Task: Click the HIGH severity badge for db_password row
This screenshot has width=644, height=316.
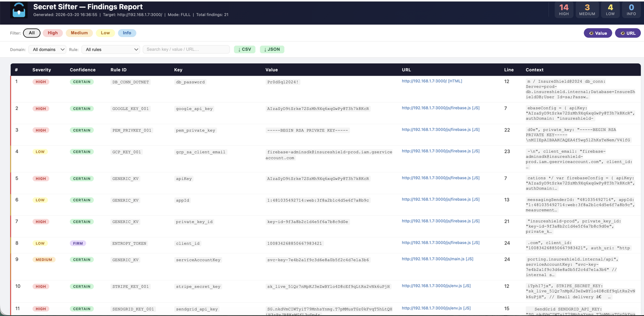Action: coord(41,82)
